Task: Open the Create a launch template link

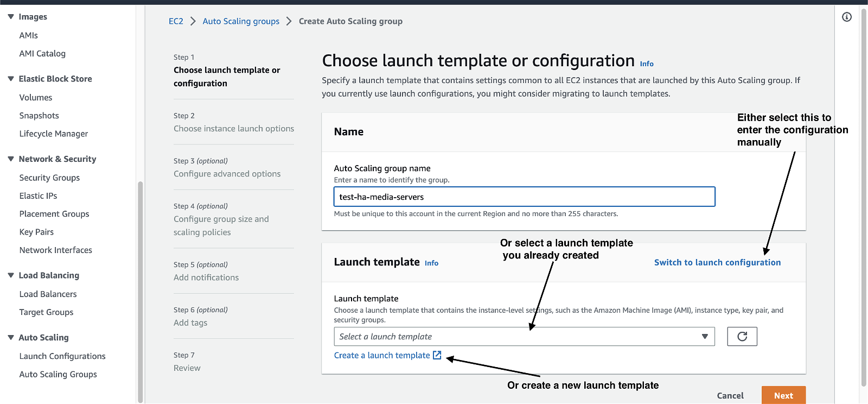Action: [382, 355]
